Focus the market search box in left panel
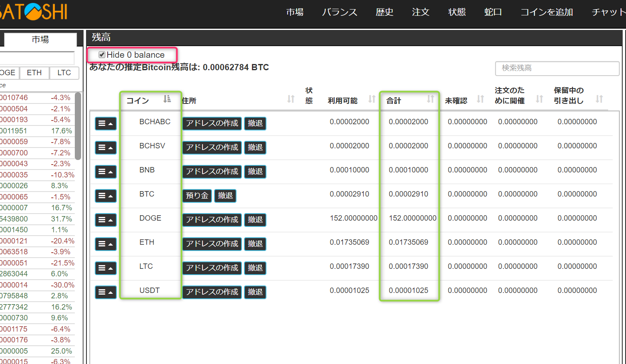Screen dimensions: 626x364 click(x=37, y=58)
